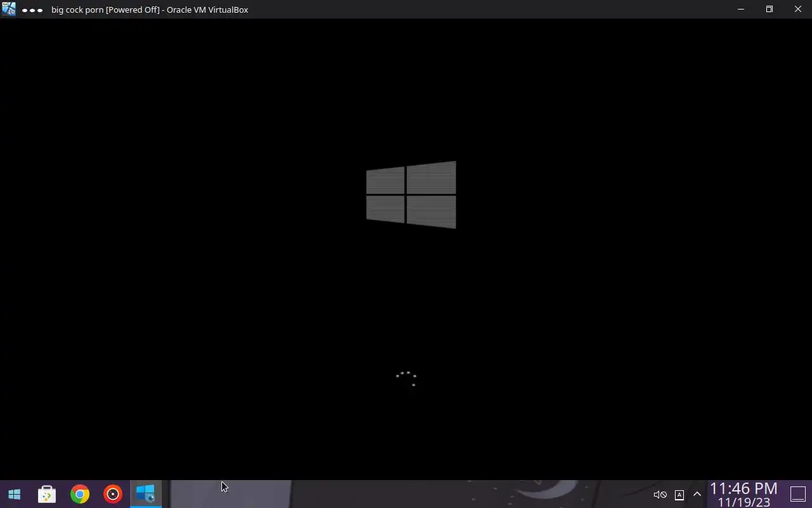Close the VirtualBox VM window

(798, 10)
